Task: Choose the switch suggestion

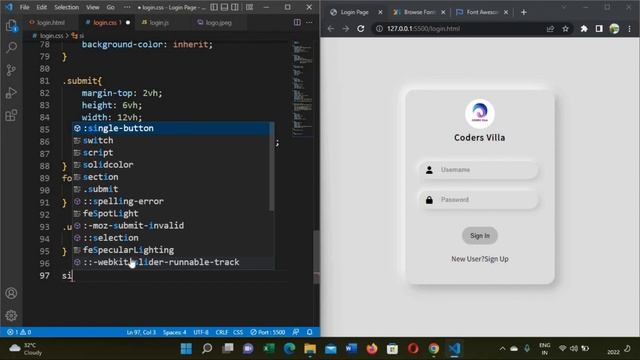Action: (173, 140)
